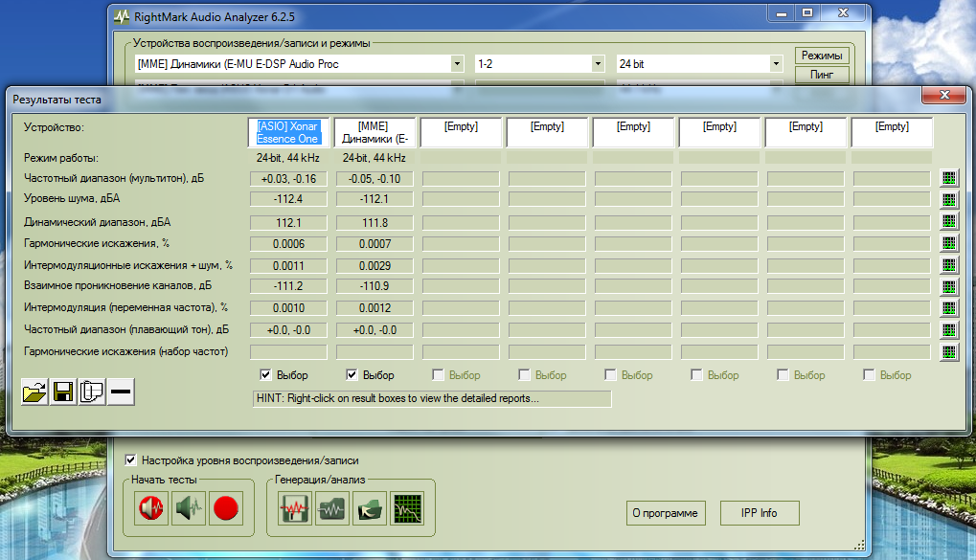Click the report pages icon beside save
This screenshot has width=976, height=560.
(92, 392)
